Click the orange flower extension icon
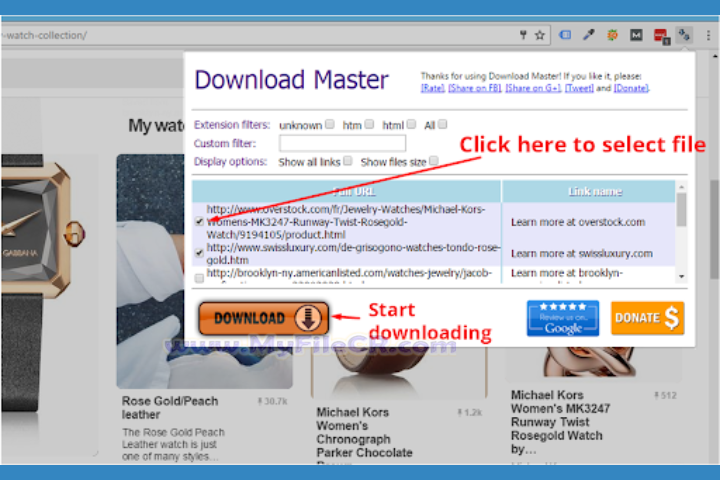This screenshot has height=480, width=720. coord(612,35)
